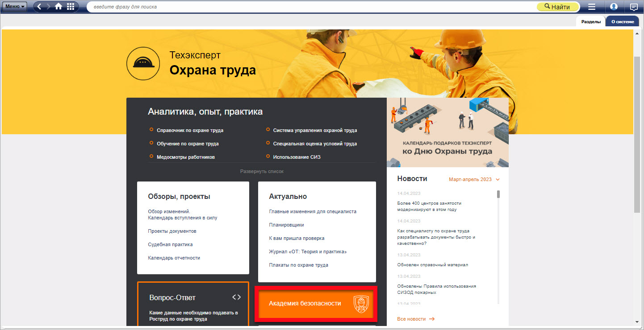Open the user profile icon
This screenshot has width=644, height=330.
click(x=614, y=7)
